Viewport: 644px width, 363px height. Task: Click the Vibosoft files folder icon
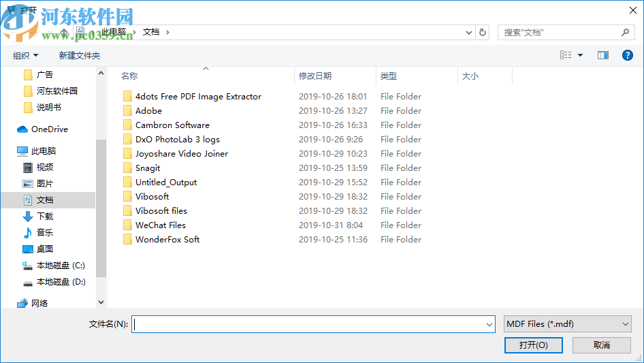click(127, 211)
